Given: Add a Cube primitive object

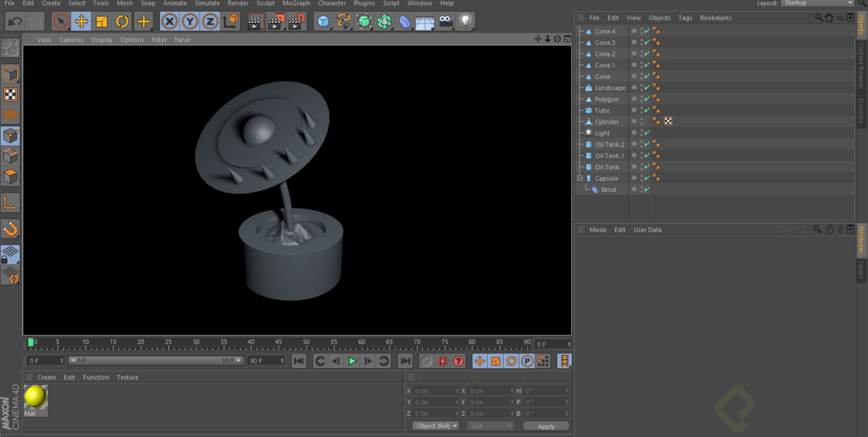Looking at the screenshot, I should pos(323,21).
